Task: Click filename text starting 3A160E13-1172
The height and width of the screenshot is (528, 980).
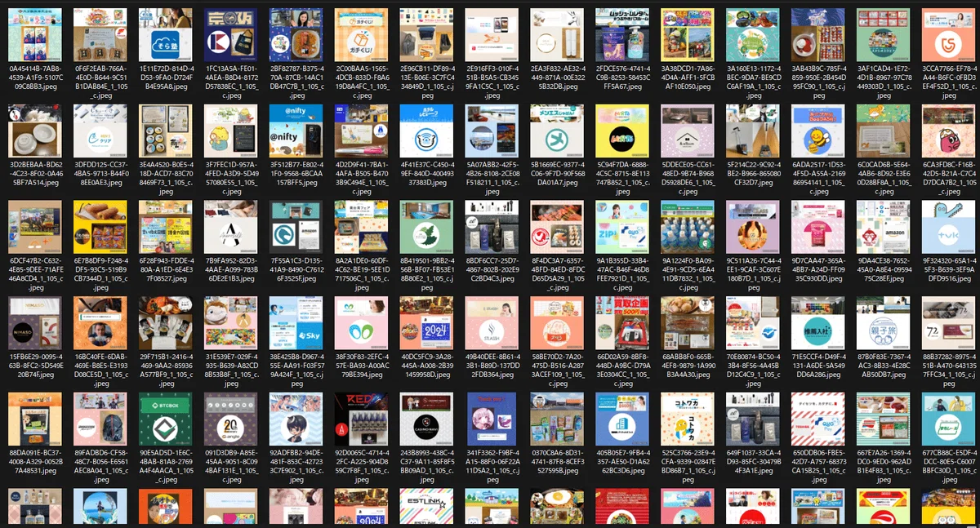Action: point(754,82)
